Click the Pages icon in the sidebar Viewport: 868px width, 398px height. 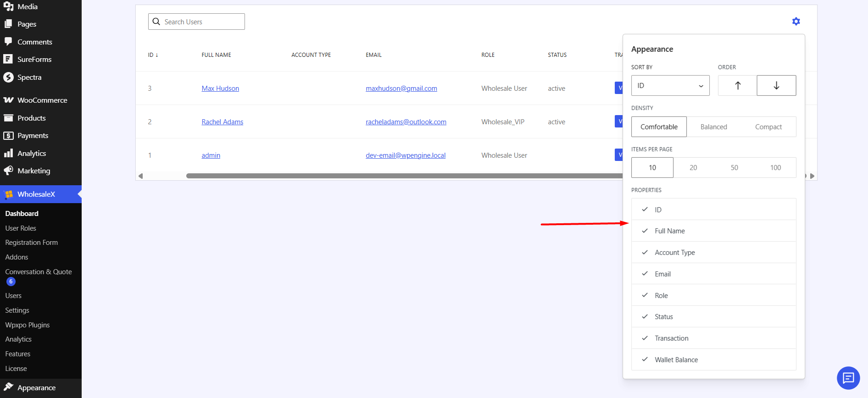(x=8, y=24)
